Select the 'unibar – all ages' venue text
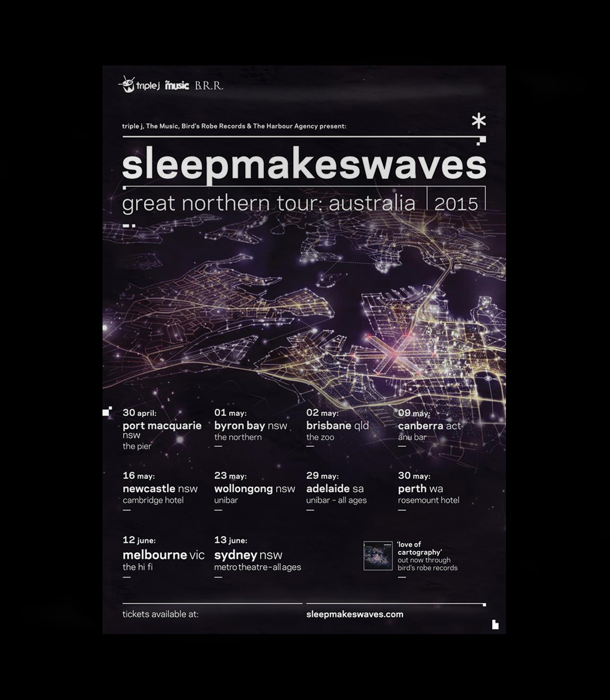Viewport: 610px width, 700px height. tap(336, 500)
